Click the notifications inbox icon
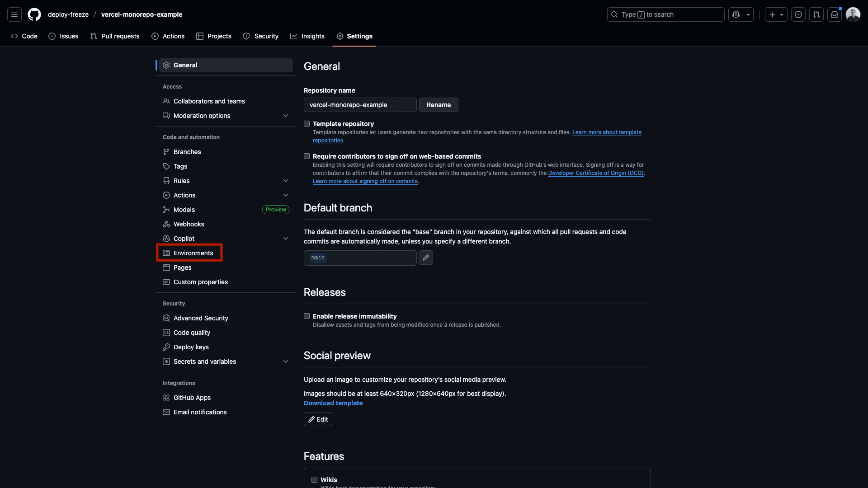The width and height of the screenshot is (868, 488). point(834,14)
